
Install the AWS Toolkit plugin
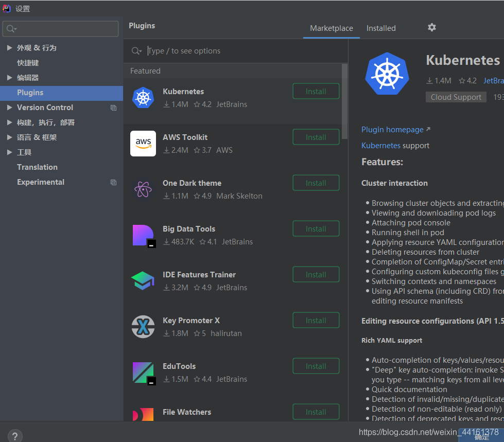[x=316, y=137]
